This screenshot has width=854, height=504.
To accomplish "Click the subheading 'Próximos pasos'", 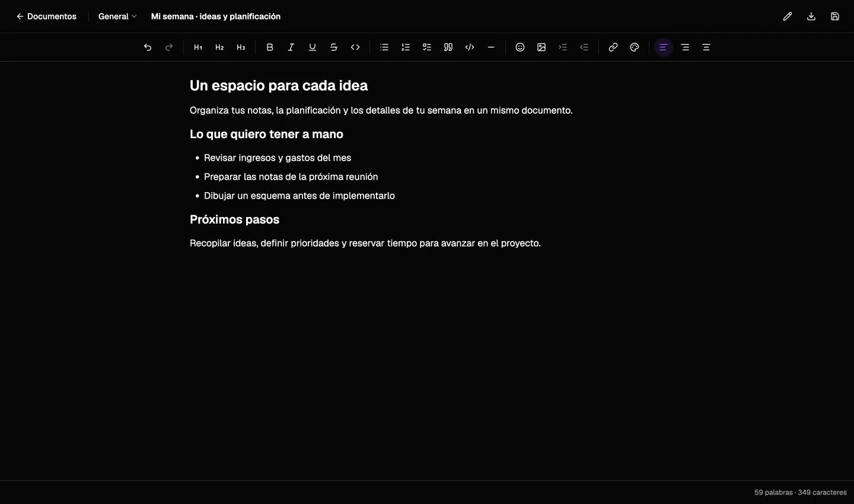I will tap(234, 220).
